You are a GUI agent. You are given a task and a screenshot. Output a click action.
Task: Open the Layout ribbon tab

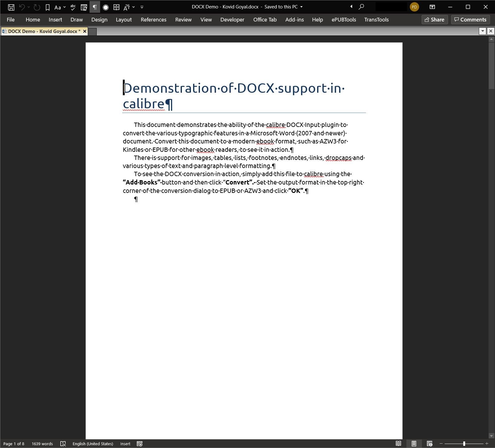point(124,20)
